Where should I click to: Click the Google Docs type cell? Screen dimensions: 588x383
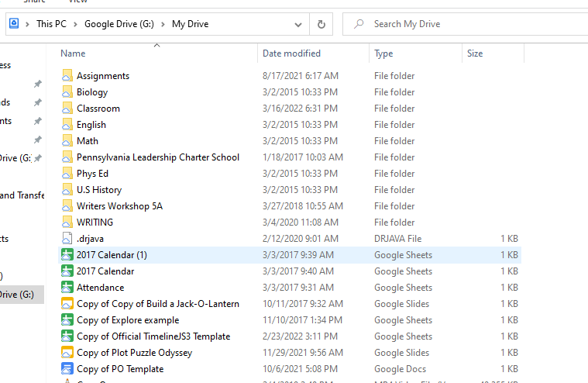click(x=400, y=369)
